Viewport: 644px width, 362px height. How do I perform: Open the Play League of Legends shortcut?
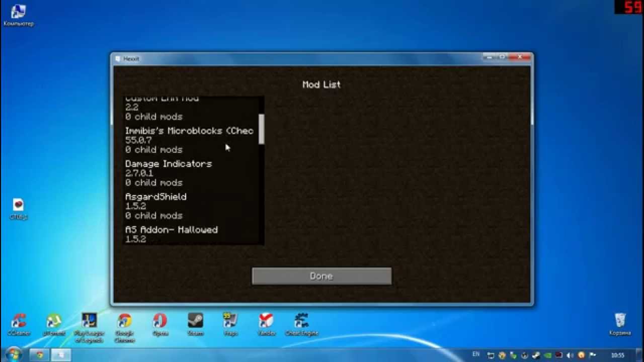point(89,328)
